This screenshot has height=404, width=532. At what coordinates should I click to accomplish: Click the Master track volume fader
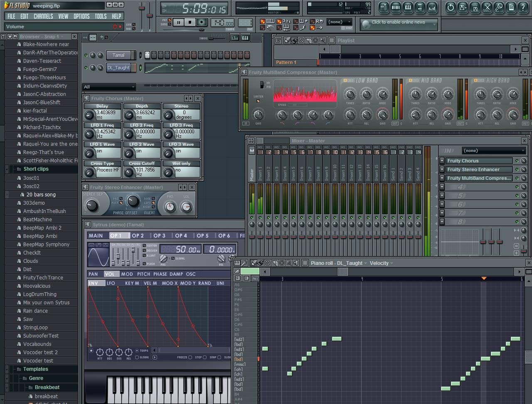[252, 237]
